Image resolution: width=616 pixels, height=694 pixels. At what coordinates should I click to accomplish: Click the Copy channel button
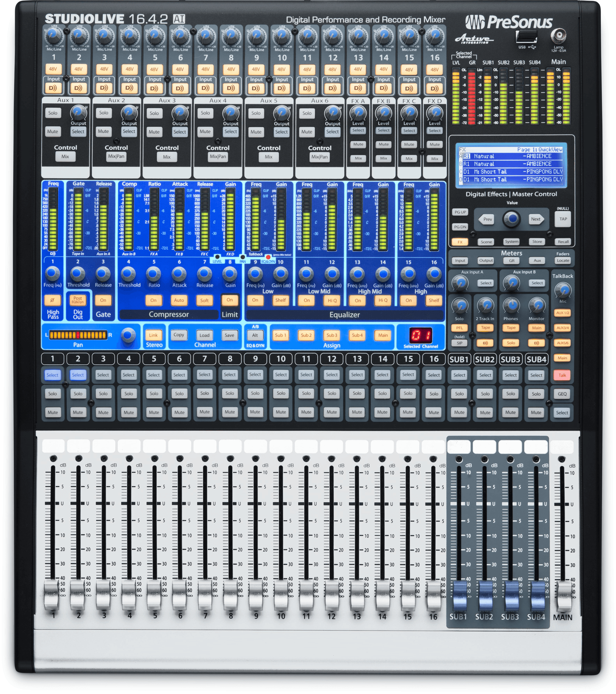pyautogui.click(x=179, y=335)
